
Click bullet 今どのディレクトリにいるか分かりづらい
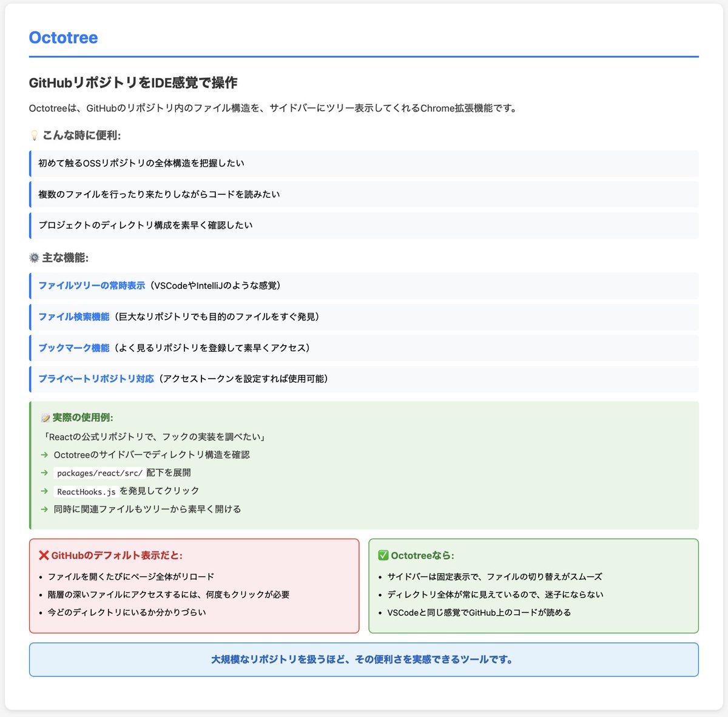[127, 613]
